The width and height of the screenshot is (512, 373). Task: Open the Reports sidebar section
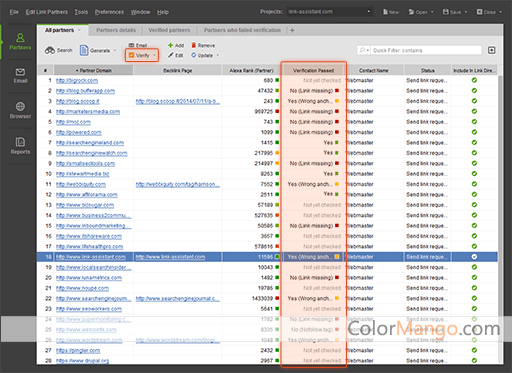pos(20,146)
